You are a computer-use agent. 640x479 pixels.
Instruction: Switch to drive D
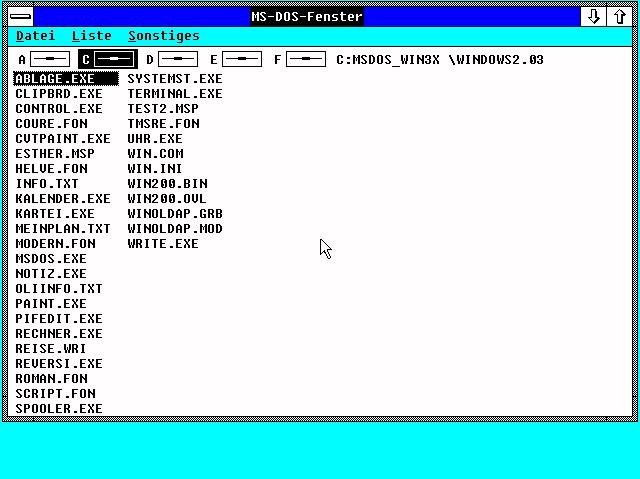(x=177, y=60)
